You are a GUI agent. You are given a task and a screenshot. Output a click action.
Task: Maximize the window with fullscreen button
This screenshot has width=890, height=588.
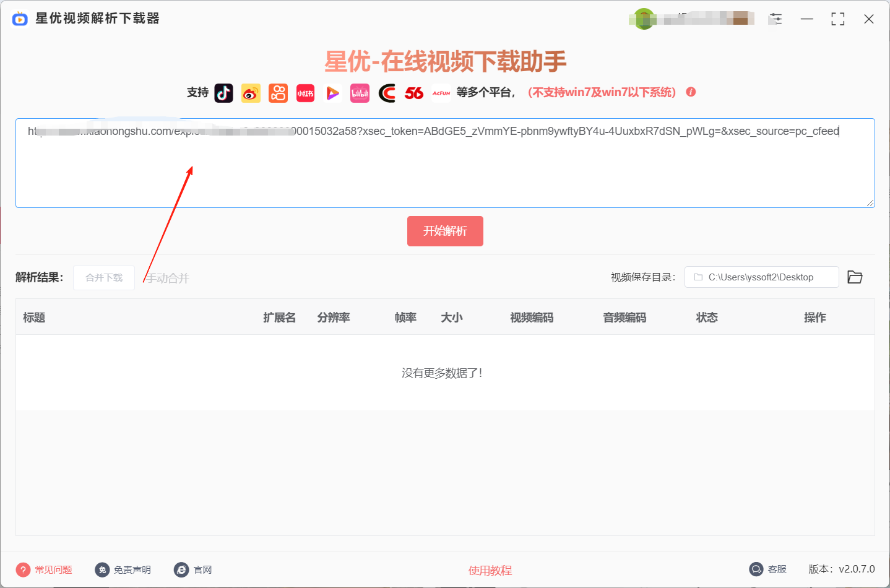pos(837,19)
